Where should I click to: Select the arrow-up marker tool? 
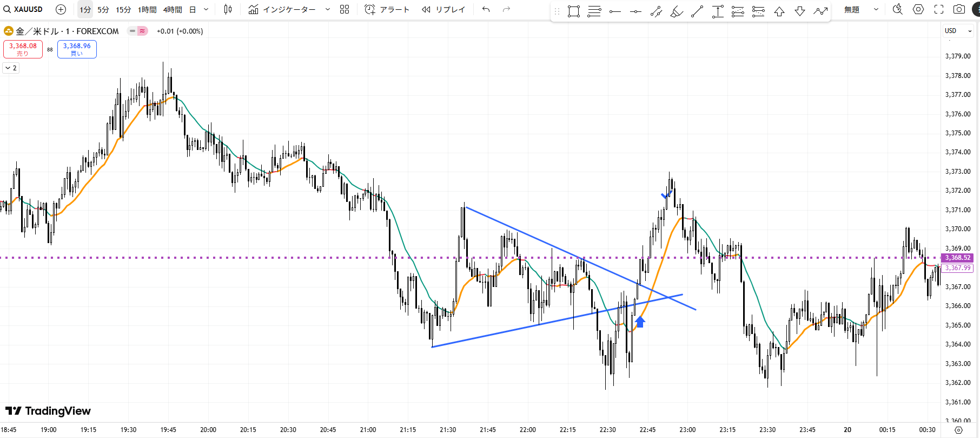pos(779,11)
